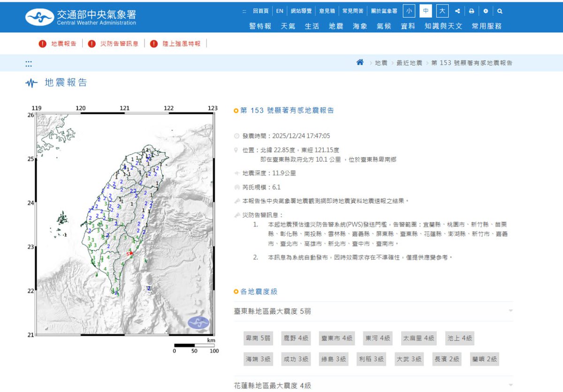Screen dimensions: 563x392
Task: Click the top-bar accesskey dots before 回首頁
Action: 244,11
